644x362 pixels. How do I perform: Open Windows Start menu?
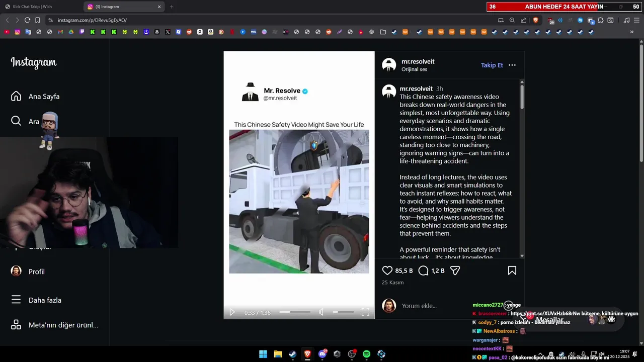click(x=263, y=354)
